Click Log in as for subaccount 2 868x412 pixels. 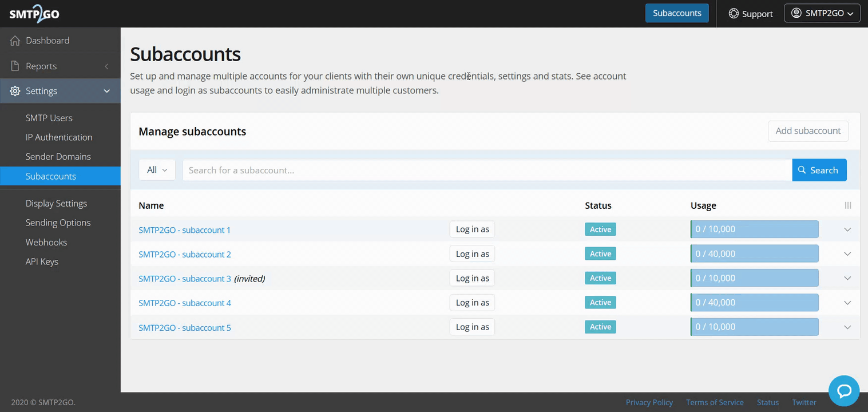pos(472,254)
